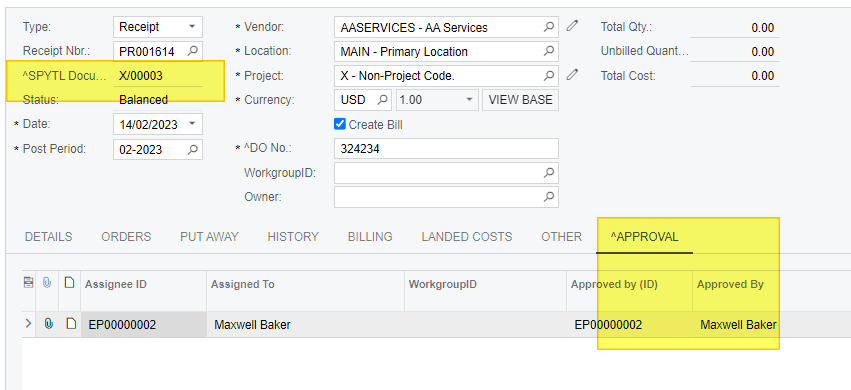Viewport: 851px width, 390px height.
Task: Open the Receipt Nbr. search lookup
Action: (193, 52)
